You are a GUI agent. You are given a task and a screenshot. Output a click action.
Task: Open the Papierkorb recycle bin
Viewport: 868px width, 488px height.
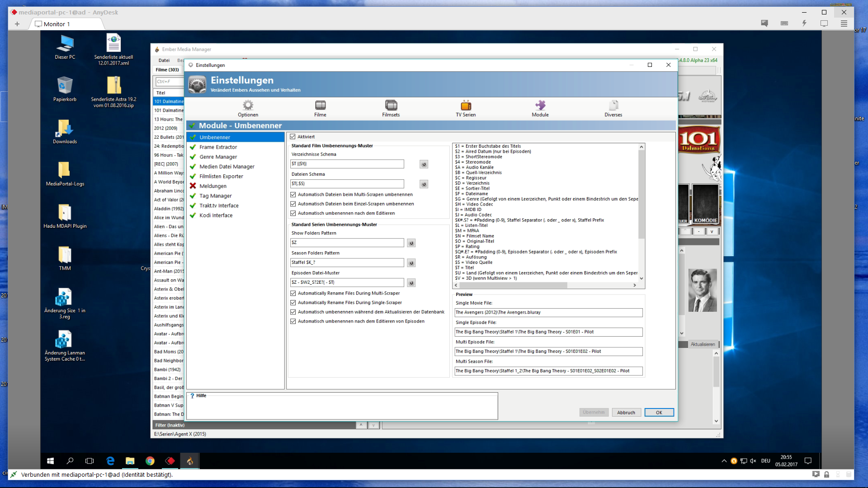[65, 89]
